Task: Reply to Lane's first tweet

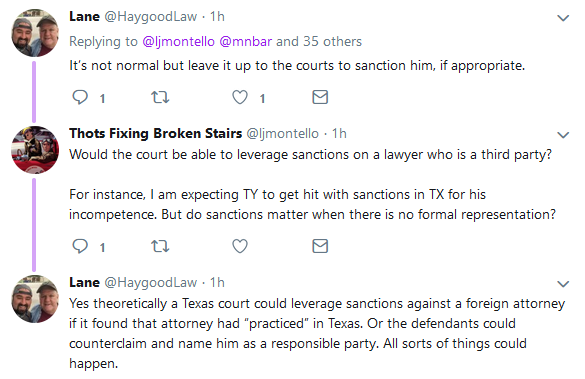Action: pyautogui.click(x=80, y=97)
